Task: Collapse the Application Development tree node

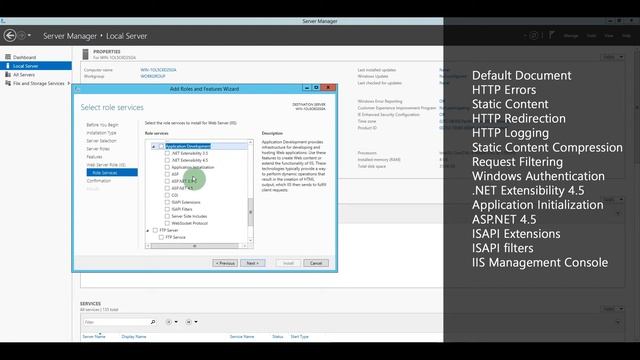Action: pos(154,147)
